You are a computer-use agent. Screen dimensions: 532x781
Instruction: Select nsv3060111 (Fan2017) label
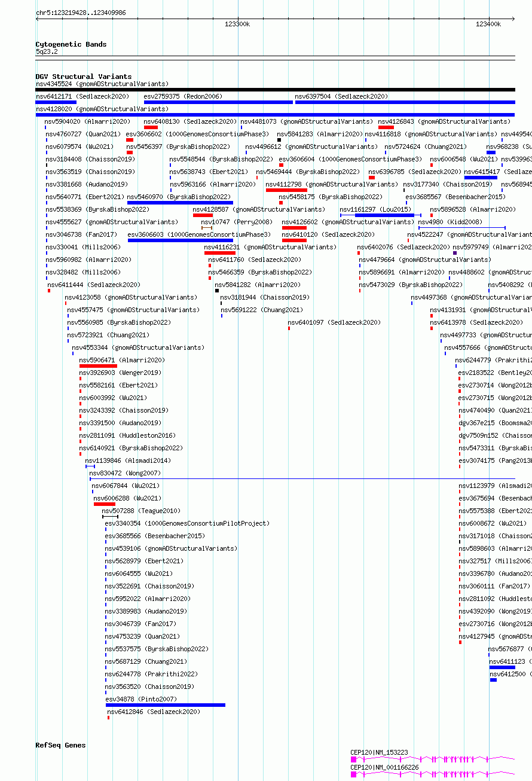coord(494,586)
